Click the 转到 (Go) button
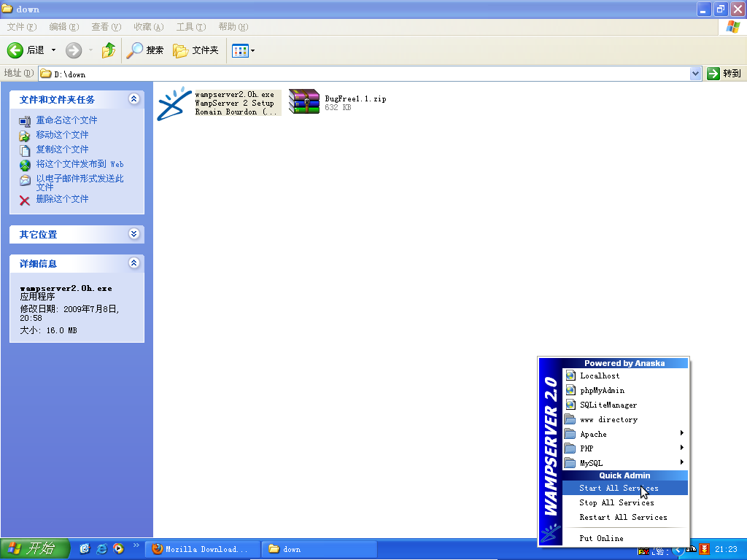Viewport: 747px width, 560px height. [x=724, y=74]
